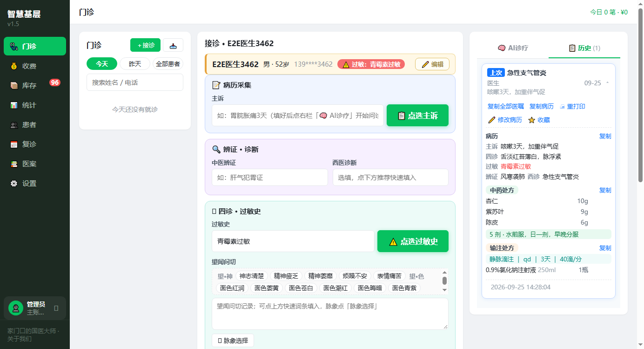Click the 点选过敏史 button

coord(413,241)
